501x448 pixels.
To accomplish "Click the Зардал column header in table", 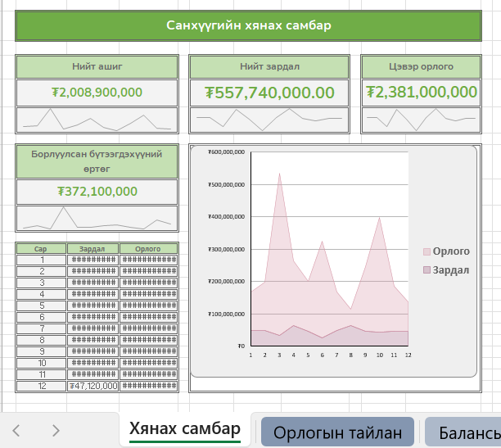I will (93, 248).
